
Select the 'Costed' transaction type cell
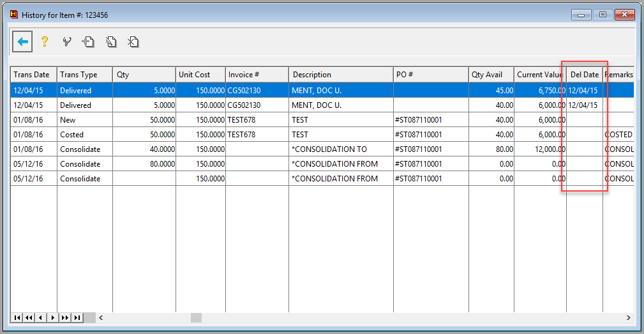(x=85, y=135)
